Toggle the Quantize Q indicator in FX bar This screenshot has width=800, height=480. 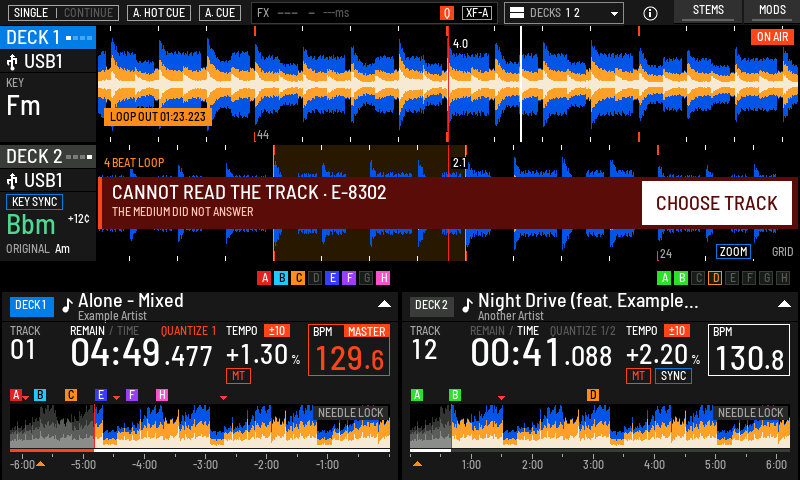pyautogui.click(x=446, y=13)
